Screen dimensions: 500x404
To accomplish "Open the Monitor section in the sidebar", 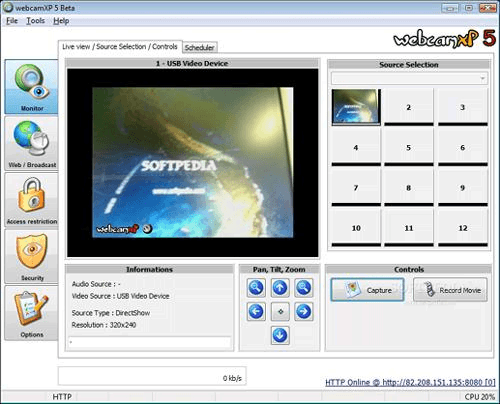I will pos(31,87).
